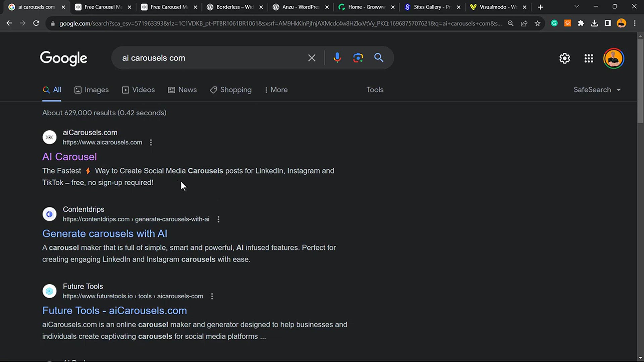The height and width of the screenshot is (362, 644).
Task: Open Chrome three-dot menu
Action: point(635,23)
